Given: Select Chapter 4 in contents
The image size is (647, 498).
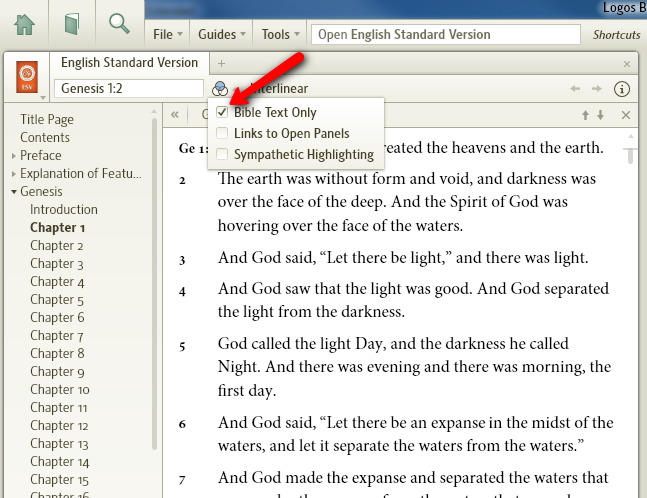Looking at the screenshot, I should click(x=57, y=282).
